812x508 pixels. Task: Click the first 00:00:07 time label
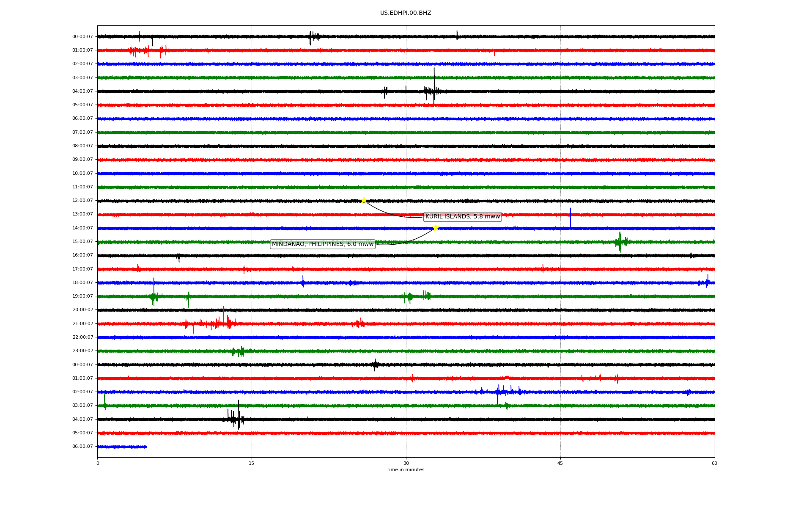[82, 37]
